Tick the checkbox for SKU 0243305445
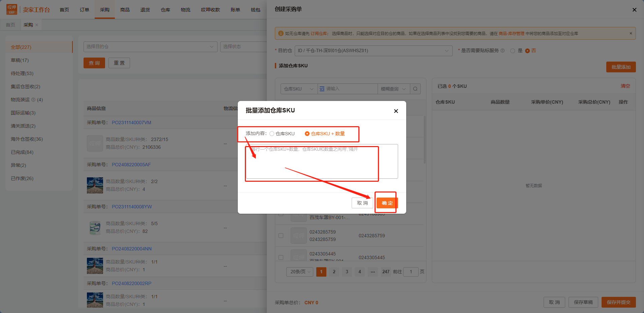Screen dimensions: 644x313 tap(281, 257)
